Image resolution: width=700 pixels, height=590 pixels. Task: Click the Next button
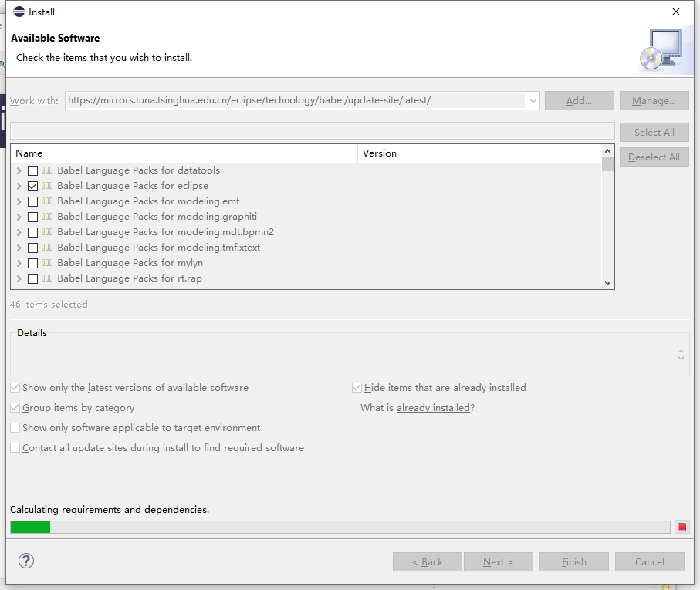click(x=499, y=562)
